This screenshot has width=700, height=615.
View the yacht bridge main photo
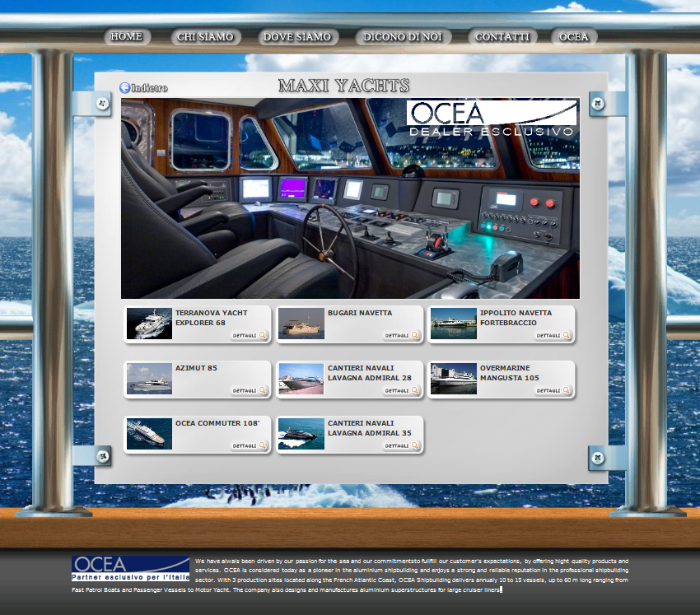[x=351, y=198]
